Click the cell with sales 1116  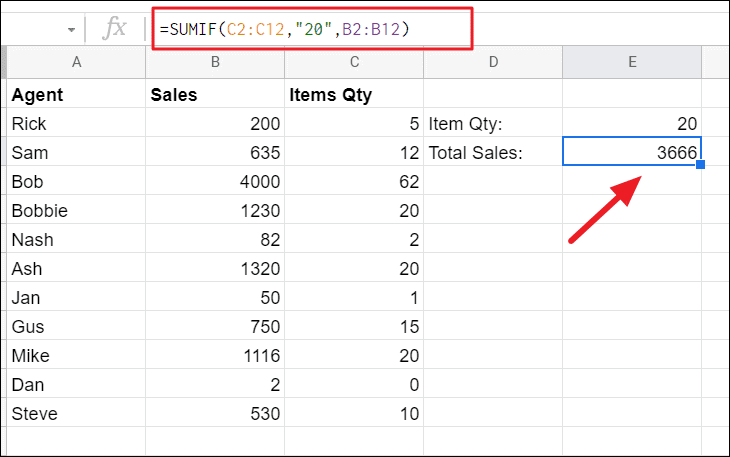[215, 355]
